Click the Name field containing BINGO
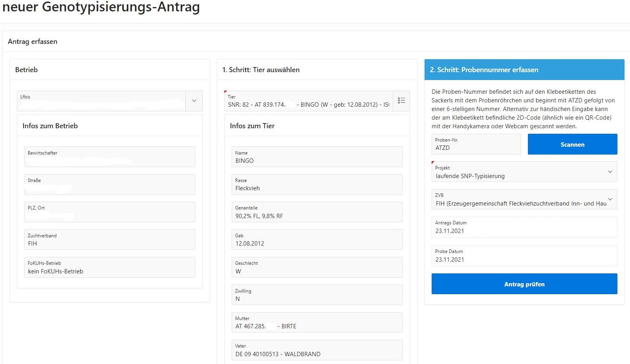 pyautogui.click(x=317, y=157)
